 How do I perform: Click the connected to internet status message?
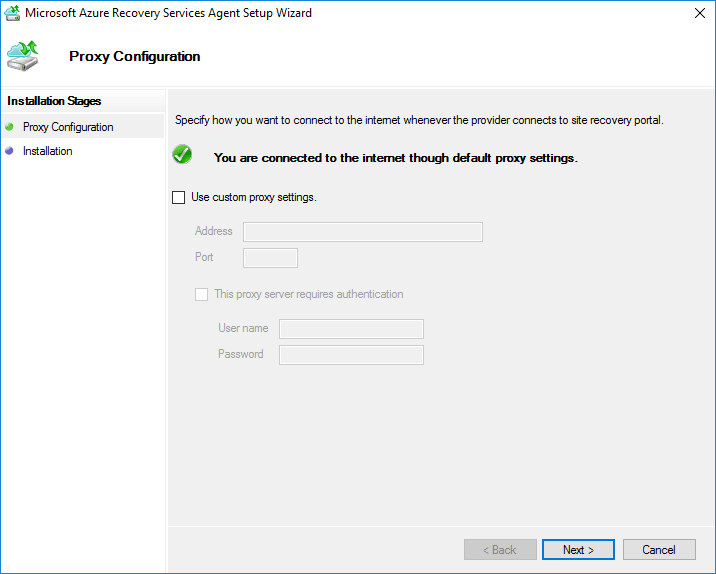pos(396,158)
